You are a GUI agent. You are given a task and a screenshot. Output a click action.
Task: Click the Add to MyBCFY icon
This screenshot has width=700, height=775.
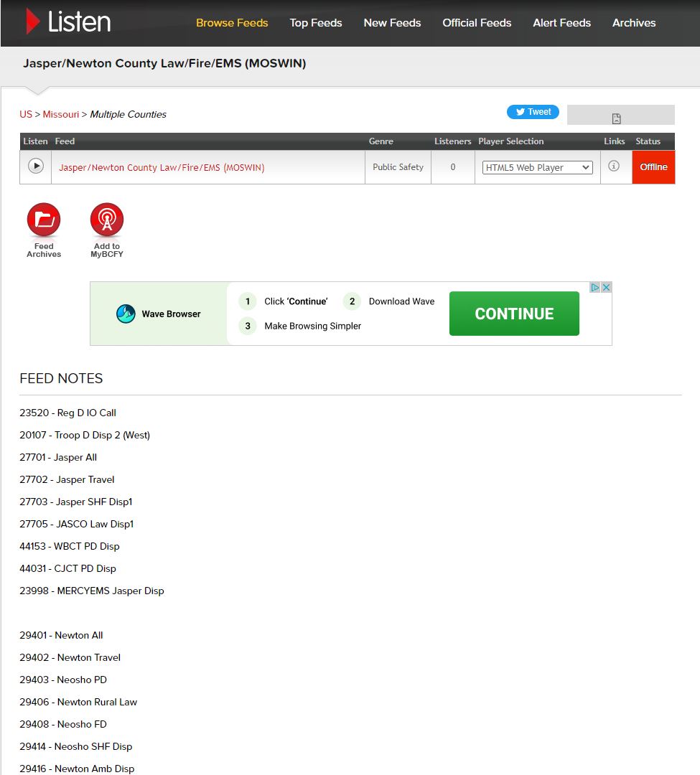tap(106, 220)
